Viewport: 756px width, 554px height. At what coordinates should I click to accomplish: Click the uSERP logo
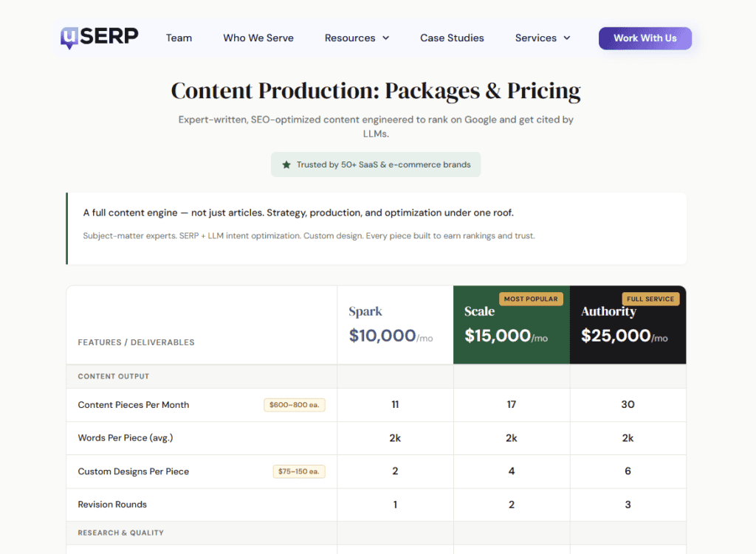point(100,37)
